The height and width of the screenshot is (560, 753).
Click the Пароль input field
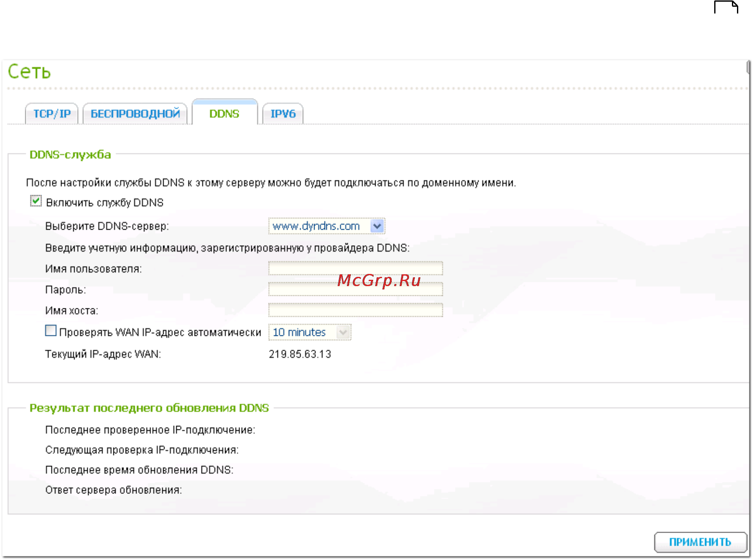pyautogui.click(x=355, y=289)
